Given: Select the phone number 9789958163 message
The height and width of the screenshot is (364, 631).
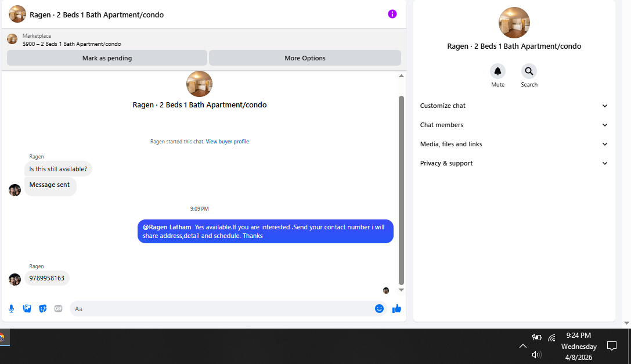Looking at the screenshot, I should 46,278.
